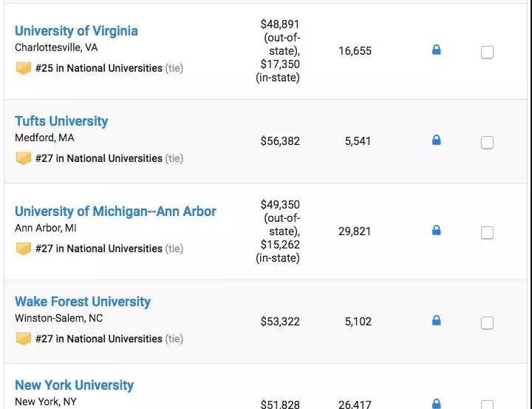
Task: Open the New York University link
Action: [74, 385]
